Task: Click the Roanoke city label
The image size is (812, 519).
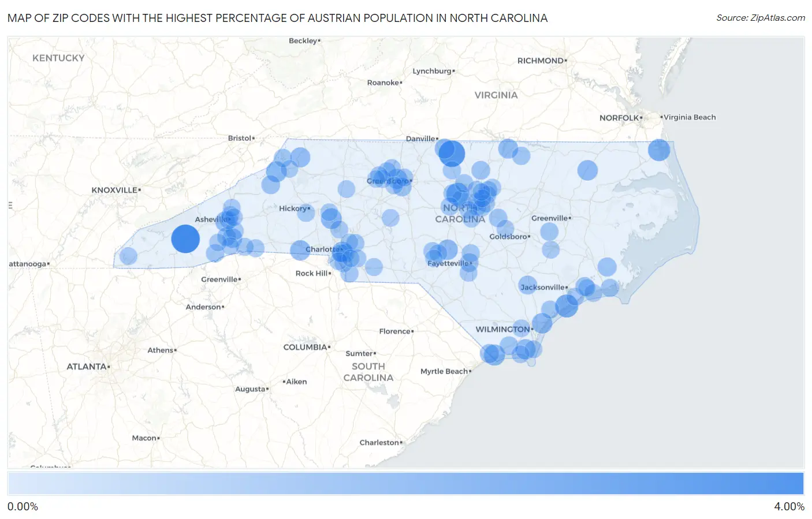Action: (383, 83)
